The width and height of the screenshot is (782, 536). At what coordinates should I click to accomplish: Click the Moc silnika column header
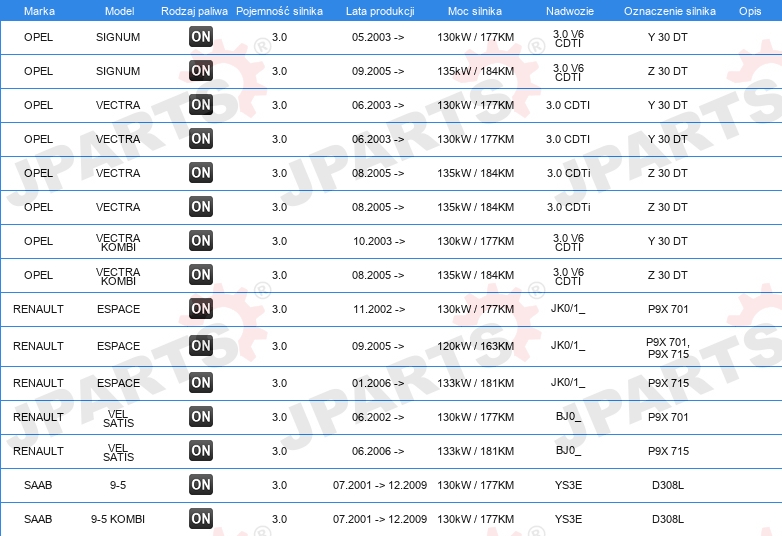point(475,11)
